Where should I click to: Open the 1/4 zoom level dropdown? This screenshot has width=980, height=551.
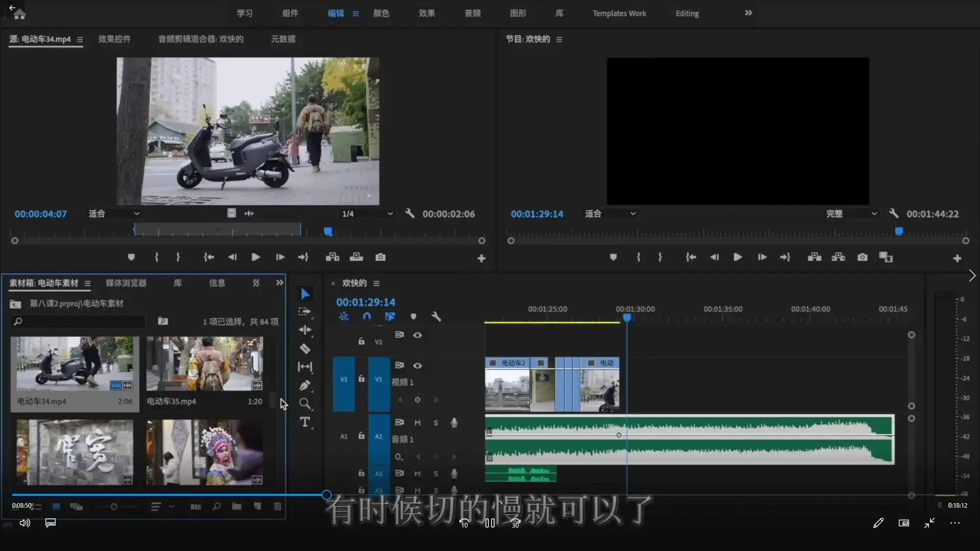tap(366, 213)
